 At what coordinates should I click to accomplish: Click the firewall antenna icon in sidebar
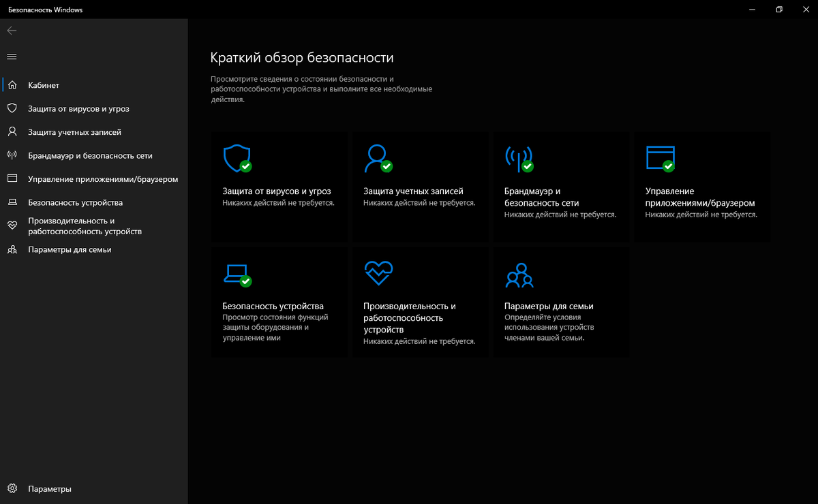click(12, 155)
